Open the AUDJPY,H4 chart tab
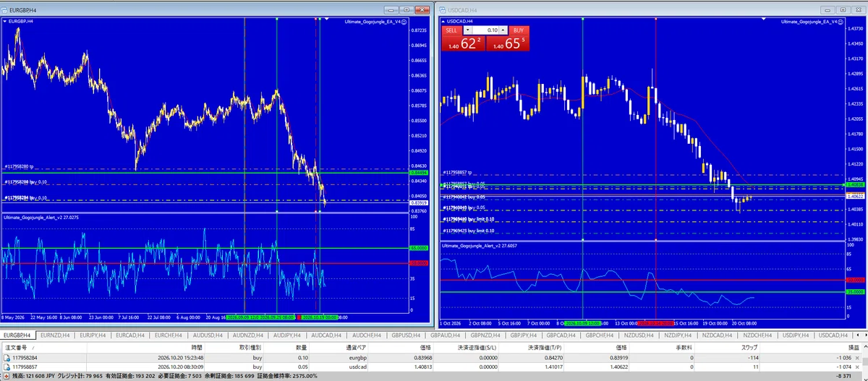The width and height of the screenshot is (868, 381). coord(286,335)
